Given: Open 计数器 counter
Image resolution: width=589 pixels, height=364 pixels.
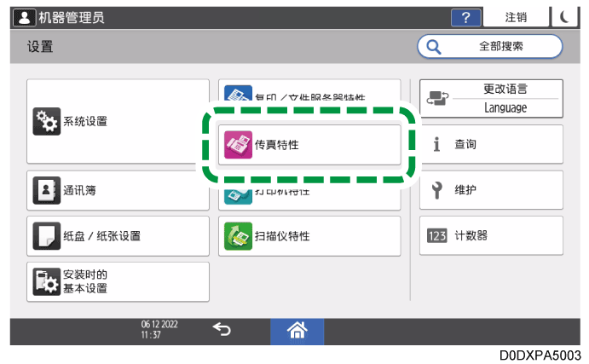Looking at the screenshot, I should [491, 236].
